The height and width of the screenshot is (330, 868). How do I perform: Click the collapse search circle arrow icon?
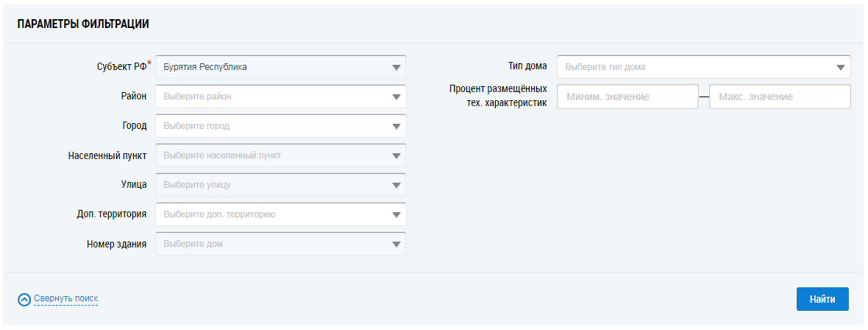(24, 299)
